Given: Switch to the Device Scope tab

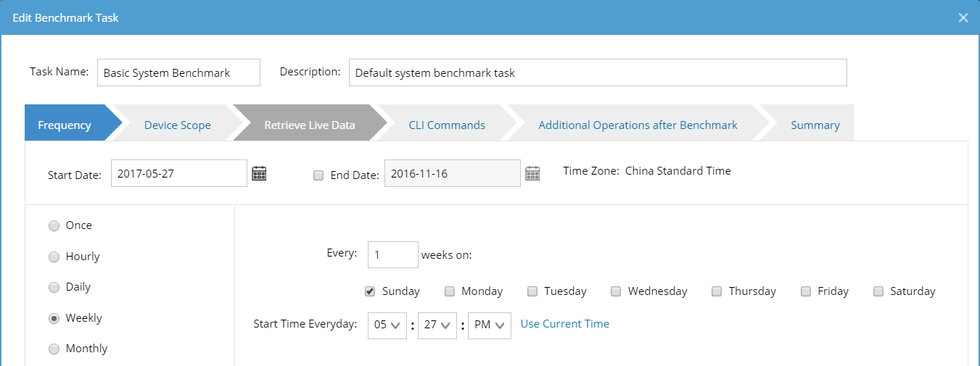Looking at the screenshot, I should (177, 125).
